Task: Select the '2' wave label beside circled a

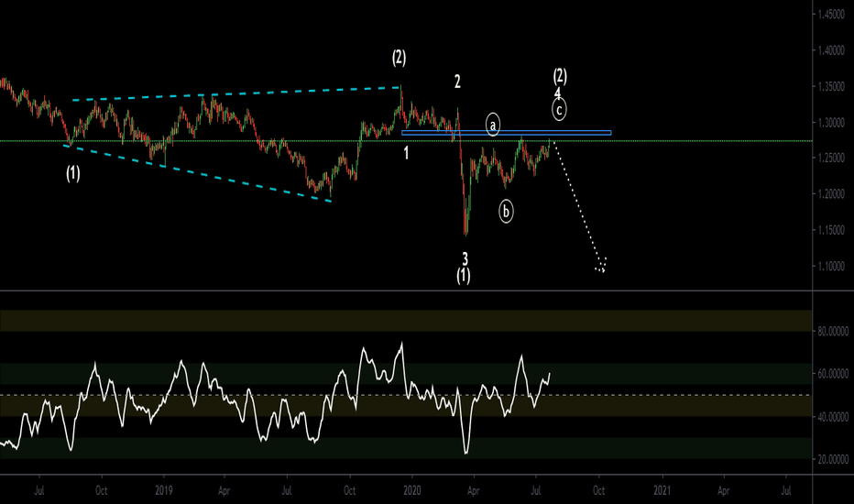Action: [x=457, y=82]
